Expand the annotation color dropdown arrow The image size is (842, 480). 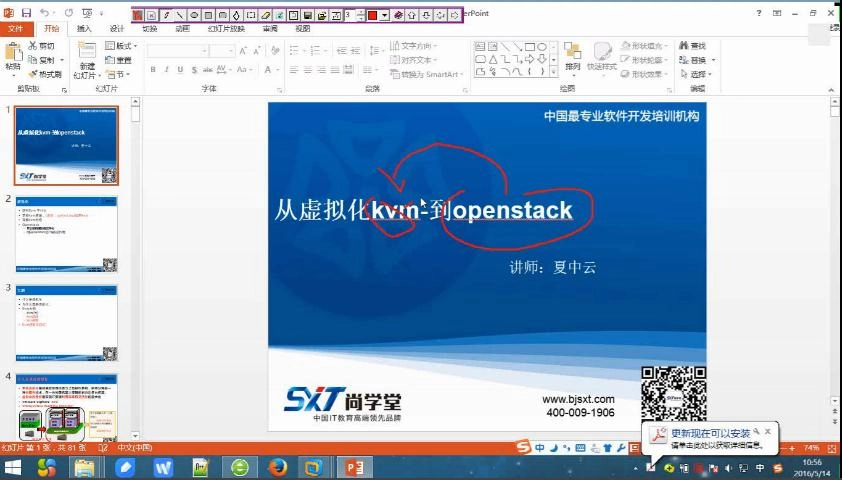(384, 16)
